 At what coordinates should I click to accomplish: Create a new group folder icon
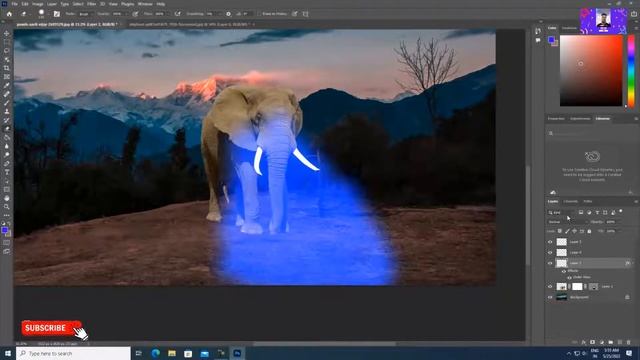point(610,342)
